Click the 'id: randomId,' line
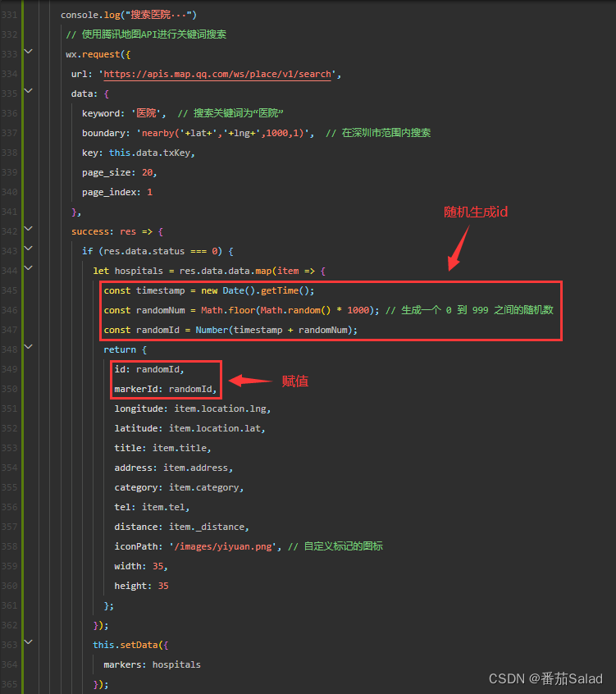 point(149,370)
